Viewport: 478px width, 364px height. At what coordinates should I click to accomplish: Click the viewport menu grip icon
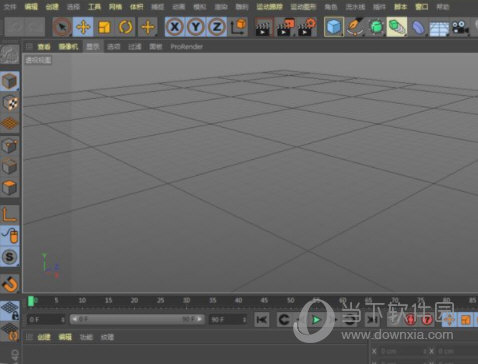[x=29, y=47]
